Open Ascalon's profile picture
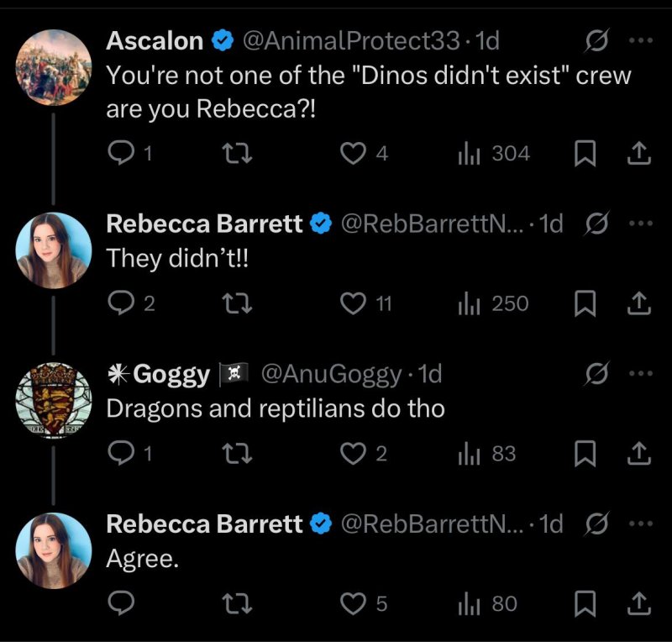 click(54, 67)
